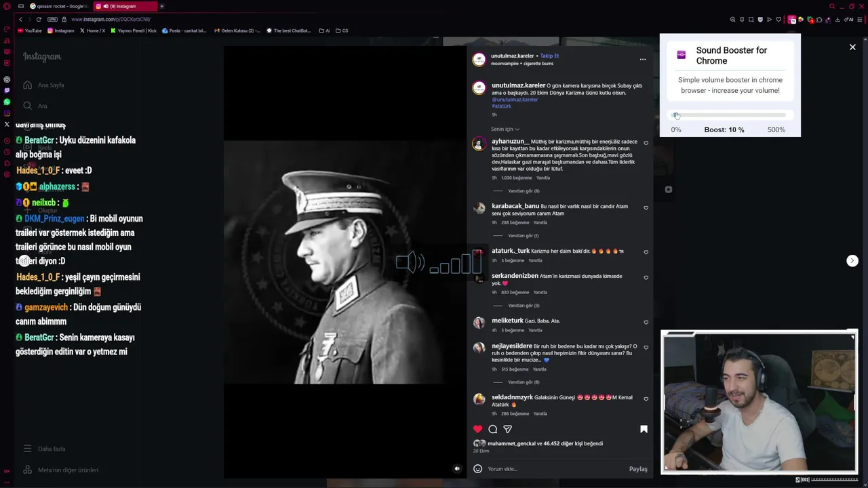The image size is (868, 488).
Task: Expand Yanıtları gör (8) under nejlayesildere
Action: coord(524,382)
